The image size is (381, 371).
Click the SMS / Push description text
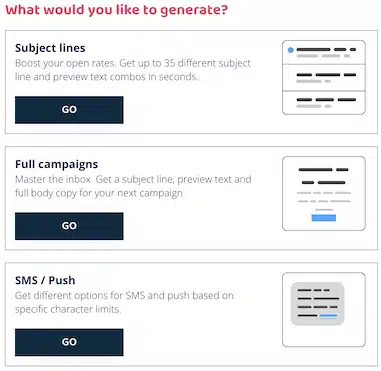(124, 302)
